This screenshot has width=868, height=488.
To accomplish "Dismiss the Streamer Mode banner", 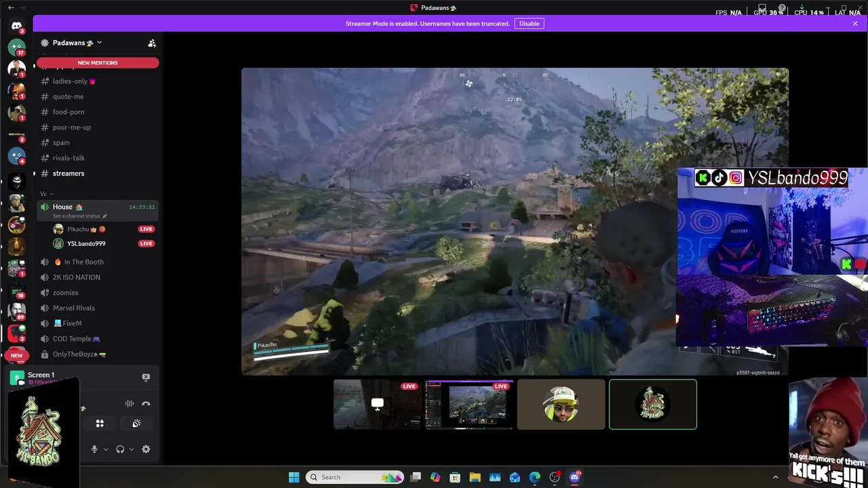I will click(855, 24).
